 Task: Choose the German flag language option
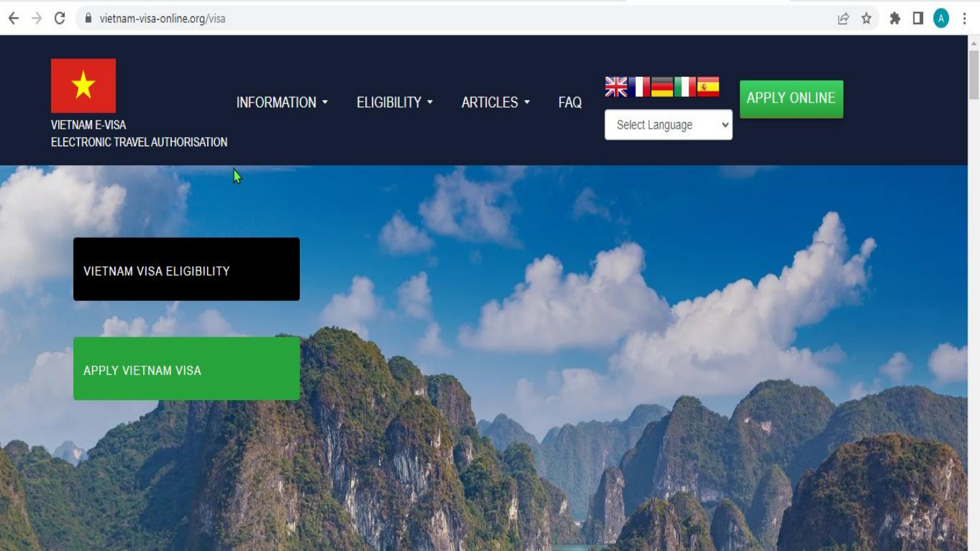click(x=662, y=86)
